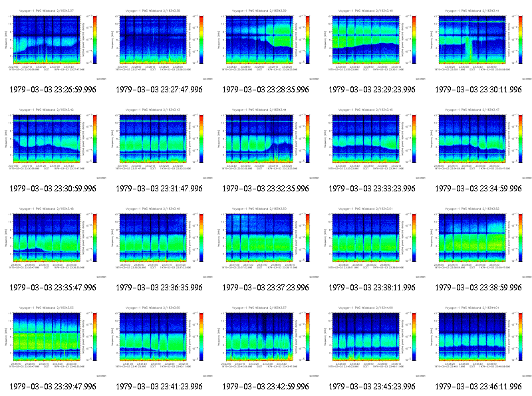This screenshot has height=396, width=532.
Task: Click the caption text 1979-03-03 23:27:47.996
Action: click(x=159, y=90)
